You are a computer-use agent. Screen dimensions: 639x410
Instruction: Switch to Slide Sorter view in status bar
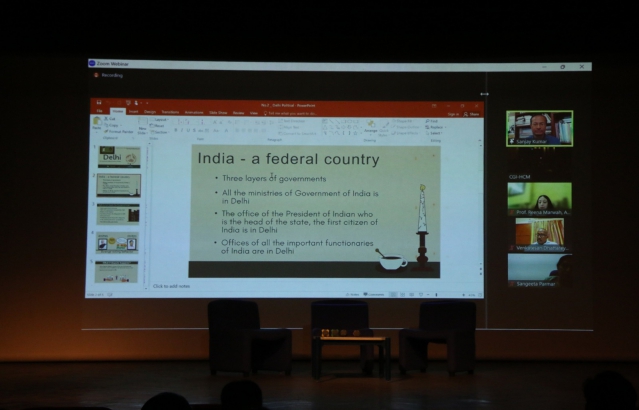(402, 295)
